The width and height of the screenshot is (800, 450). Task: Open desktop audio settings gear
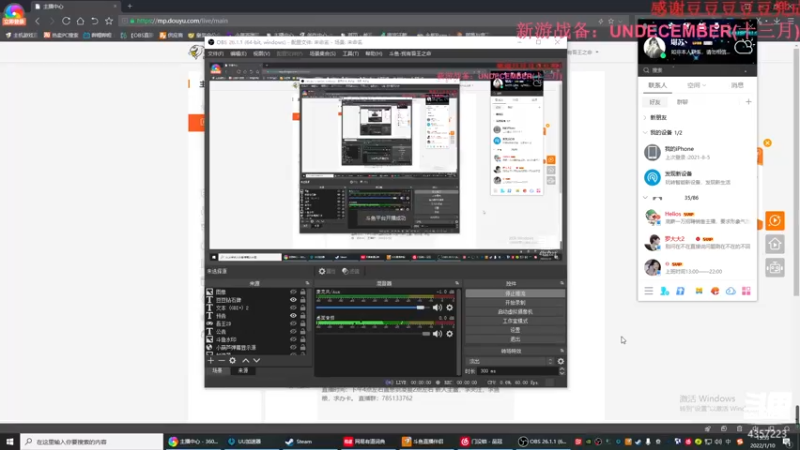coord(449,334)
